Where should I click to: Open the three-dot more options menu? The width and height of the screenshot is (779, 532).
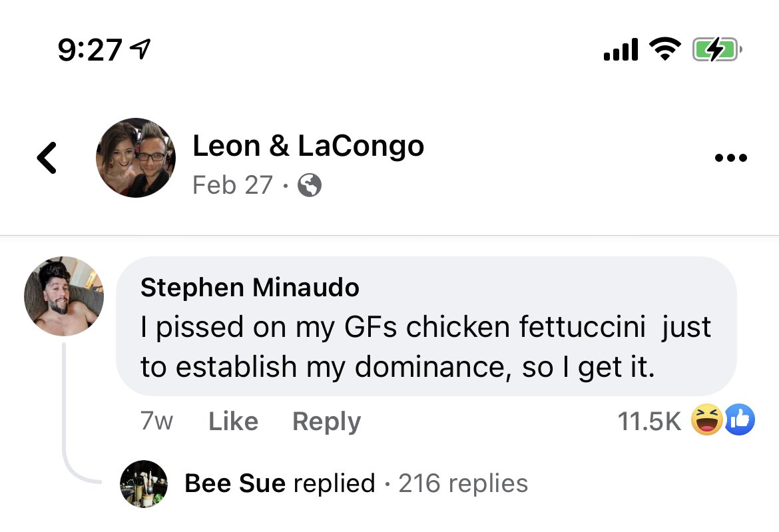pyautogui.click(x=730, y=158)
